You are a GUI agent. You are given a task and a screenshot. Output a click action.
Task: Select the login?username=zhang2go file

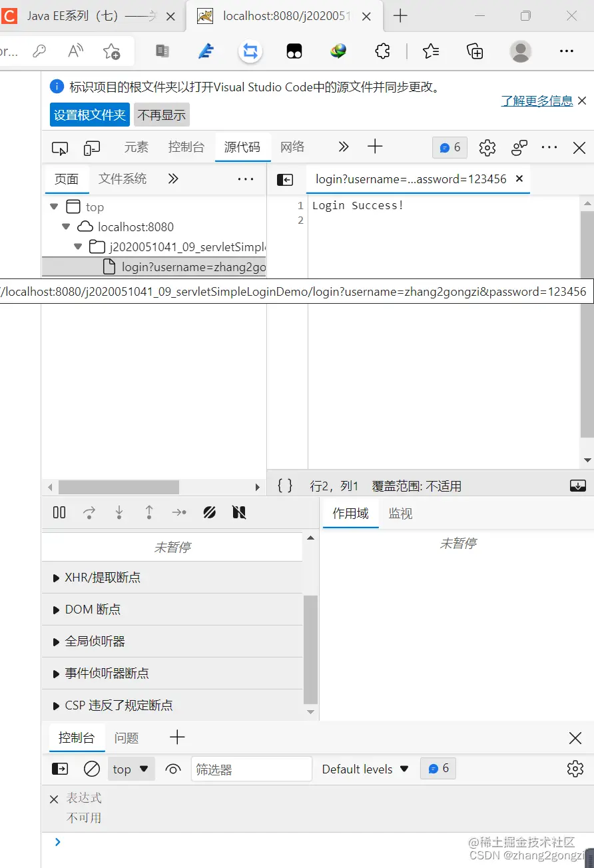tap(154, 267)
